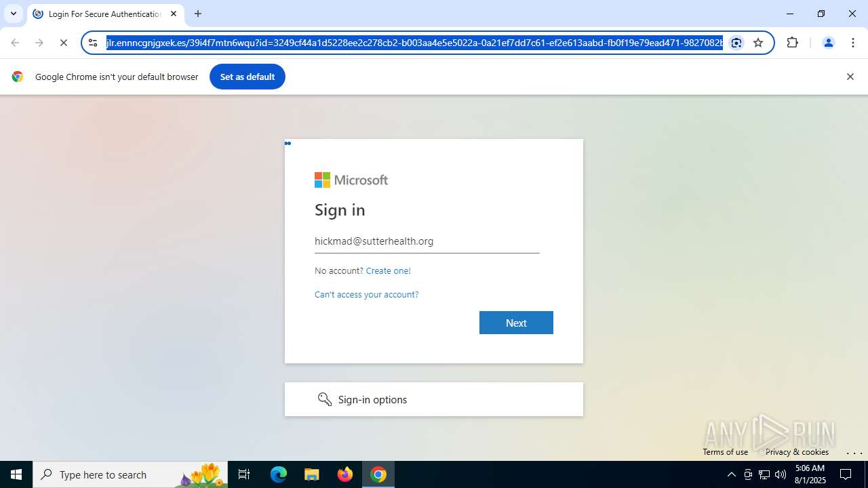Screen dimensions: 868x488
Task: Show hidden system tray icons
Action: [731, 474]
